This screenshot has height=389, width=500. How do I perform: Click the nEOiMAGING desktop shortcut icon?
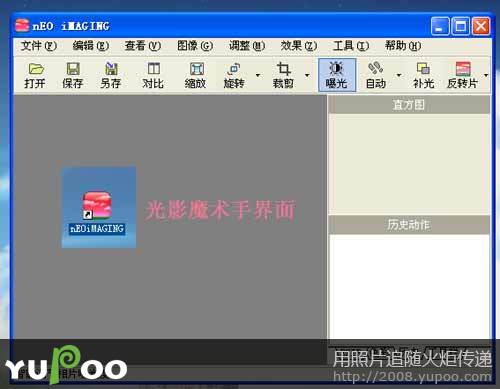click(x=97, y=213)
